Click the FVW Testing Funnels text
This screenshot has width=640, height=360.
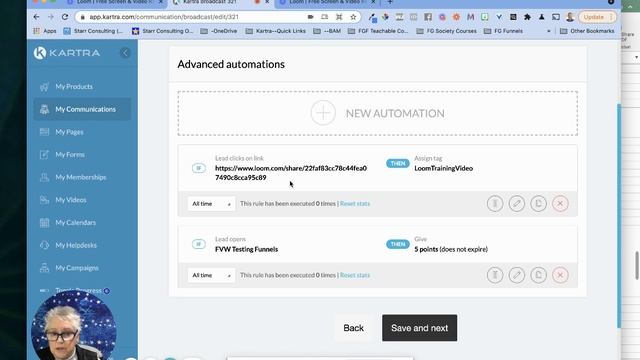(x=246, y=249)
